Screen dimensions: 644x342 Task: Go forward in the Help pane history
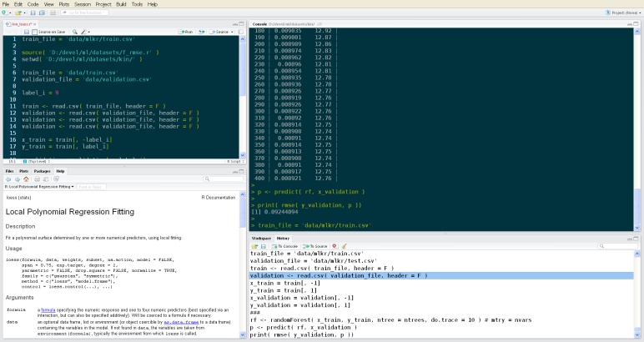18,179
